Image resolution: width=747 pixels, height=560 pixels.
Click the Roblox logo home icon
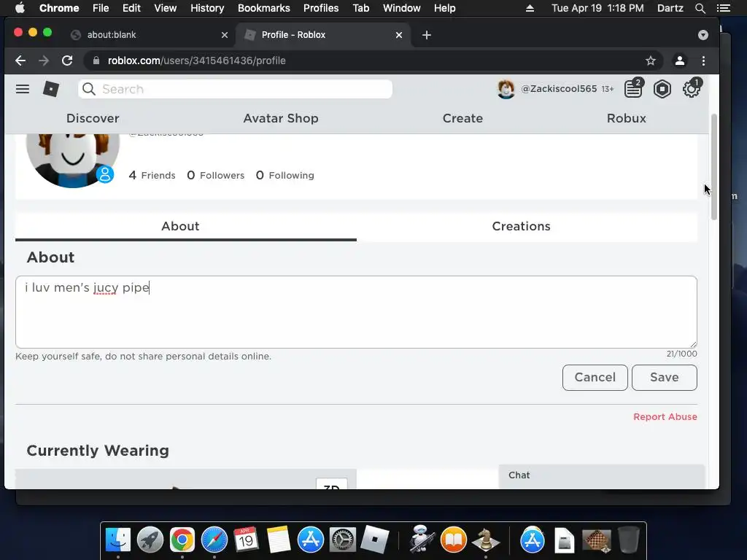click(51, 89)
